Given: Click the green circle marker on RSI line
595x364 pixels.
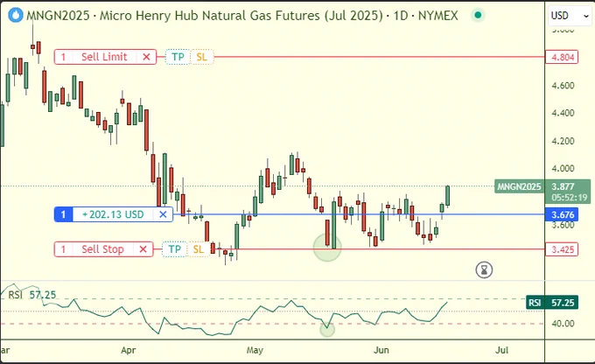Looking at the screenshot, I should (x=327, y=330).
